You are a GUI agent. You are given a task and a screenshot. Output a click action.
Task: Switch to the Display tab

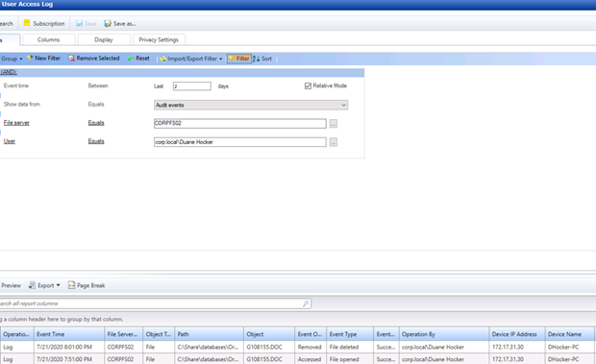[104, 39]
